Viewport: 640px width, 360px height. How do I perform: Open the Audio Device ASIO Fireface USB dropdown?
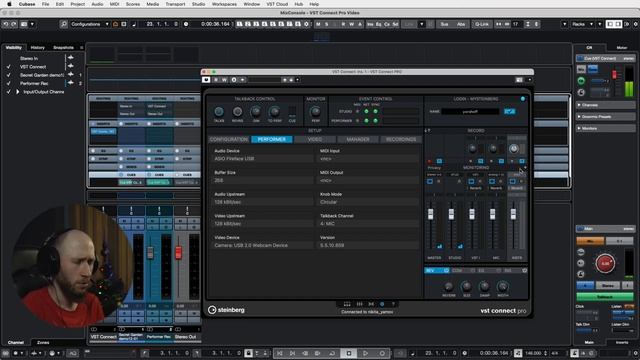tap(263, 159)
